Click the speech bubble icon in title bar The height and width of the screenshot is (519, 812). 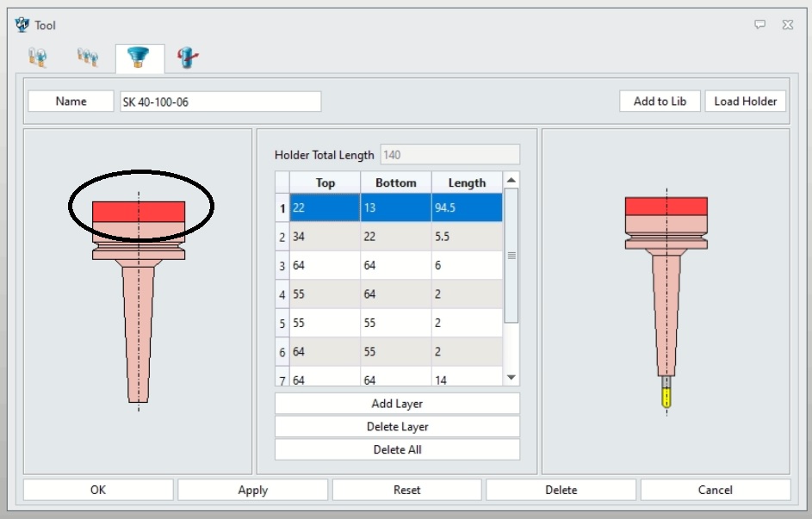[x=759, y=25]
